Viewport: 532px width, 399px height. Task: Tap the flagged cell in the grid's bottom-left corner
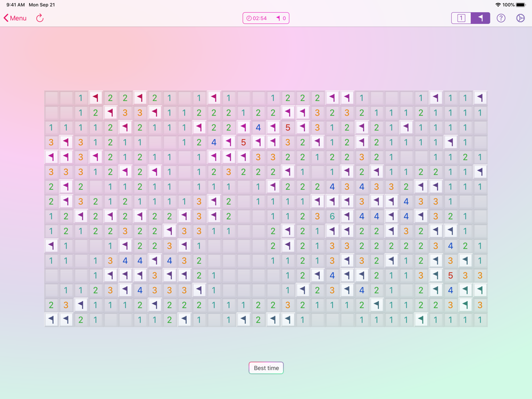click(51, 320)
